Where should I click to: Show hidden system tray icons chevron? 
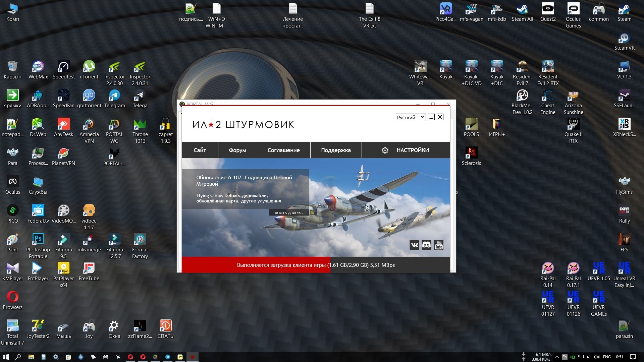[x=557, y=357]
